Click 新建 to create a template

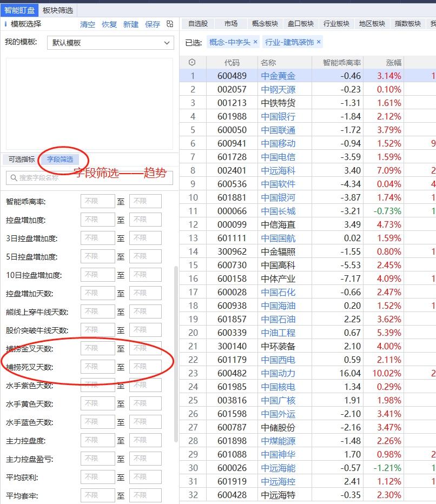click(x=131, y=24)
